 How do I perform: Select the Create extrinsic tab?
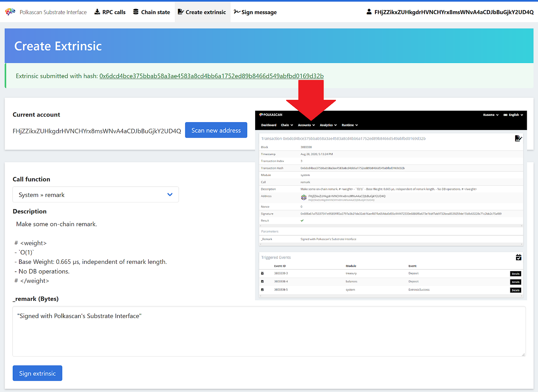coord(202,12)
